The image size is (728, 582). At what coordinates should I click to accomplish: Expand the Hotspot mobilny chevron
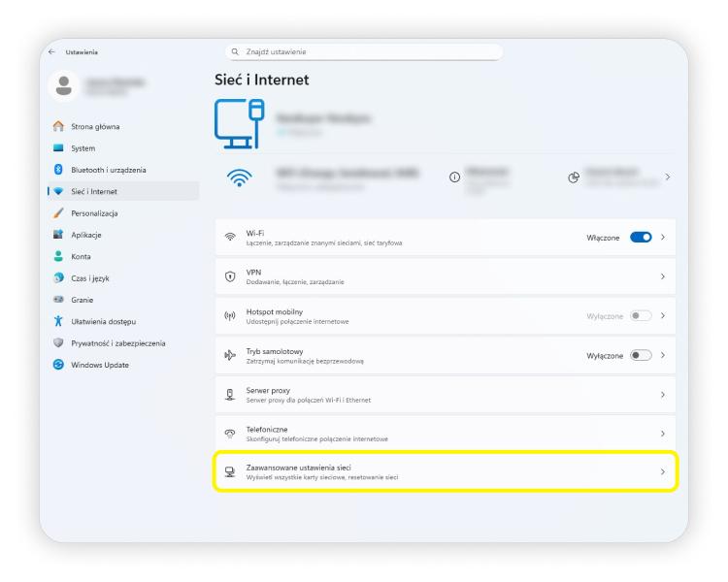tap(663, 315)
